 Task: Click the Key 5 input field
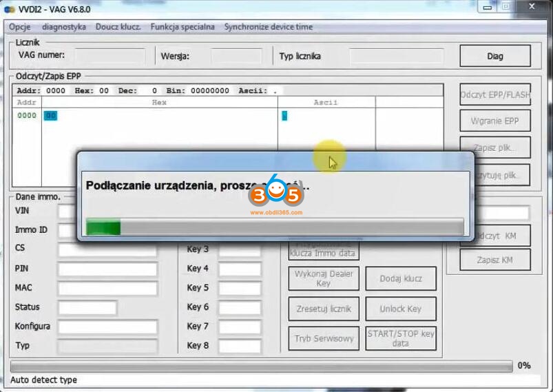coord(240,288)
